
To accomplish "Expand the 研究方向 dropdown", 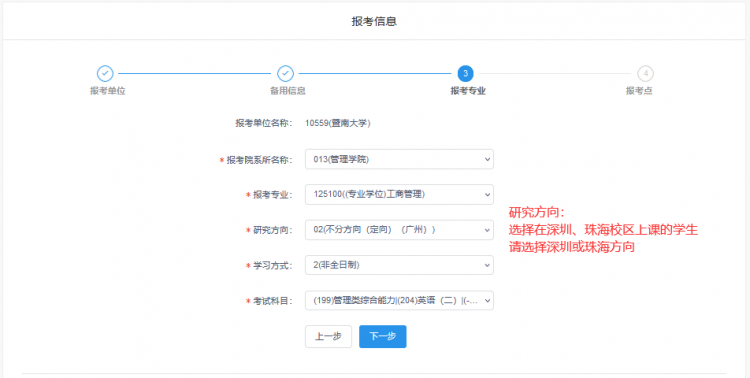I will pyautogui.click(x=399, y=230).
